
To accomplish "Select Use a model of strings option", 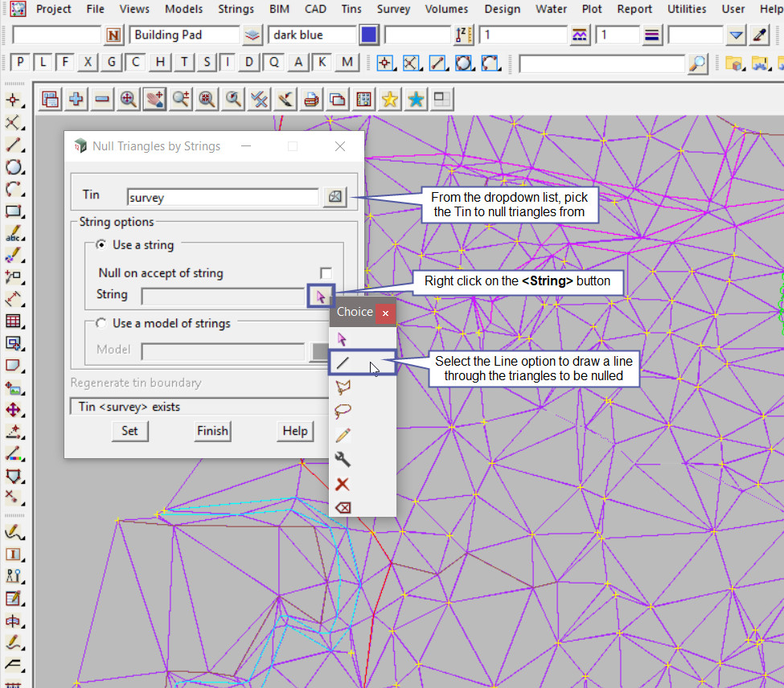I will 101,323.
